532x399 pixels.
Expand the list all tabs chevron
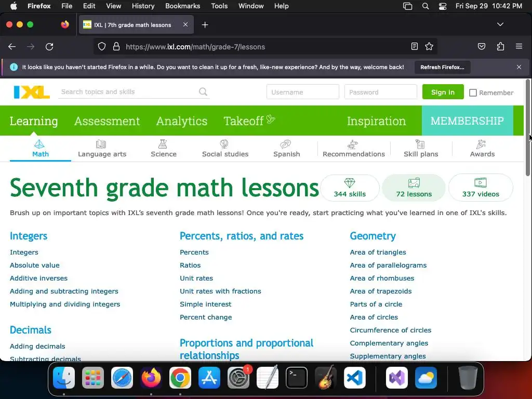coord(500,24)
